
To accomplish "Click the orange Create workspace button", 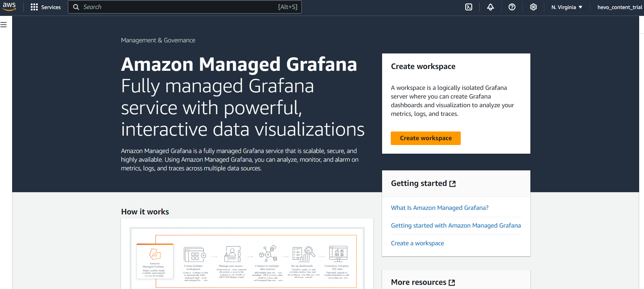I will coord(426,138).
